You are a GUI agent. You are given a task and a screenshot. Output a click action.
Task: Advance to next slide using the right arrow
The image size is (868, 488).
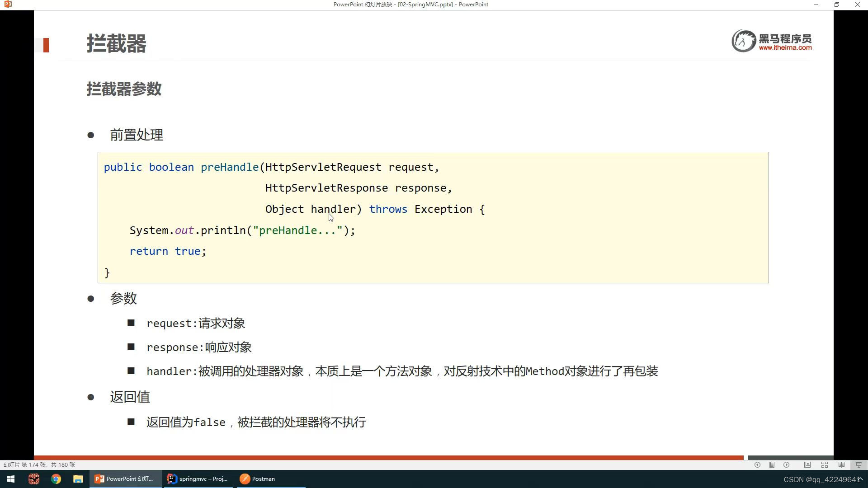coord(787,465)
